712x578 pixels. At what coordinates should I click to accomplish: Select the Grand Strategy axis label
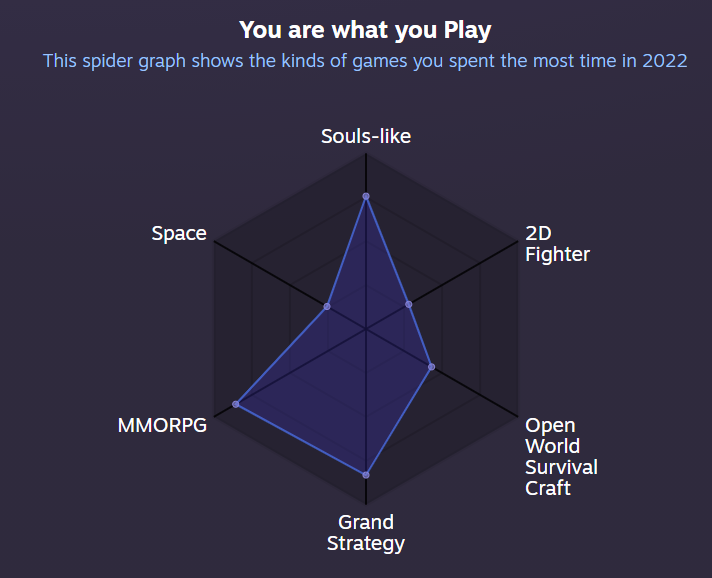(366, 533)
